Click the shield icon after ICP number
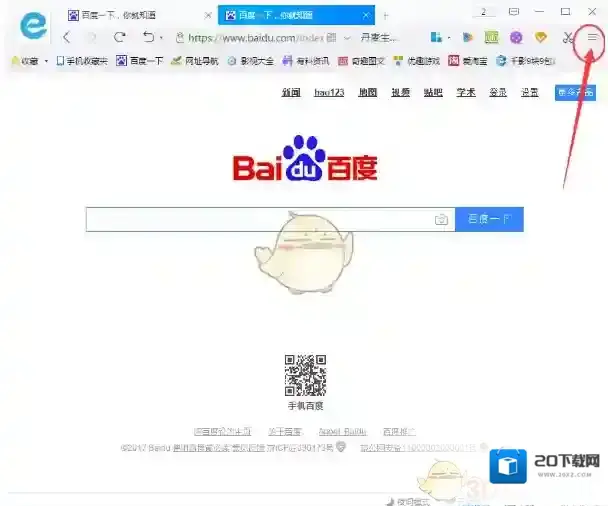 (x=340, y=447)
